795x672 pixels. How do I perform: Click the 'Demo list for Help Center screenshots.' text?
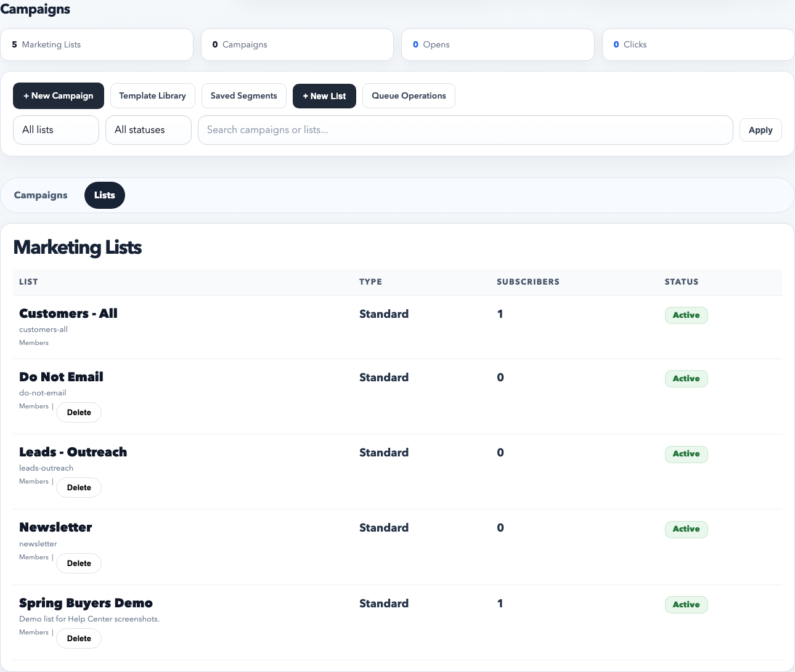click(89, 619)
